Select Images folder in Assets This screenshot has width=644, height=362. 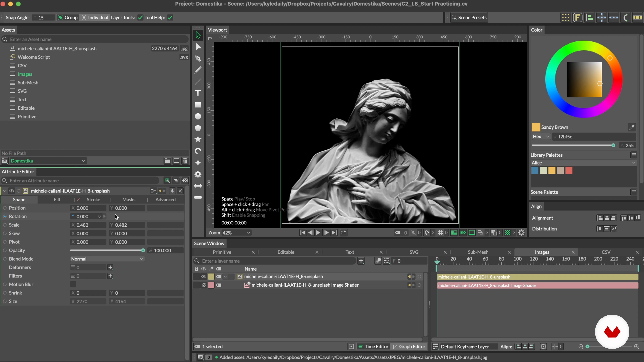coord(25,74)
